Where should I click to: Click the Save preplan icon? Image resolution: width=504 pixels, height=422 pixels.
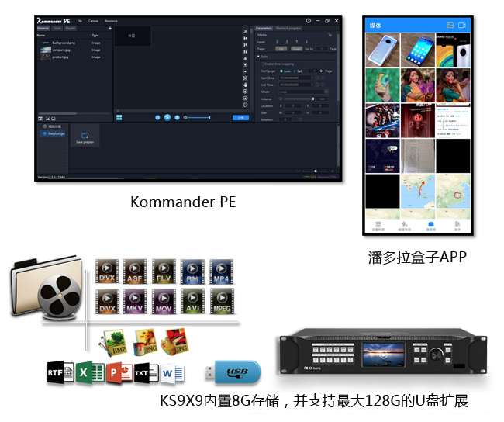point(85,135)
